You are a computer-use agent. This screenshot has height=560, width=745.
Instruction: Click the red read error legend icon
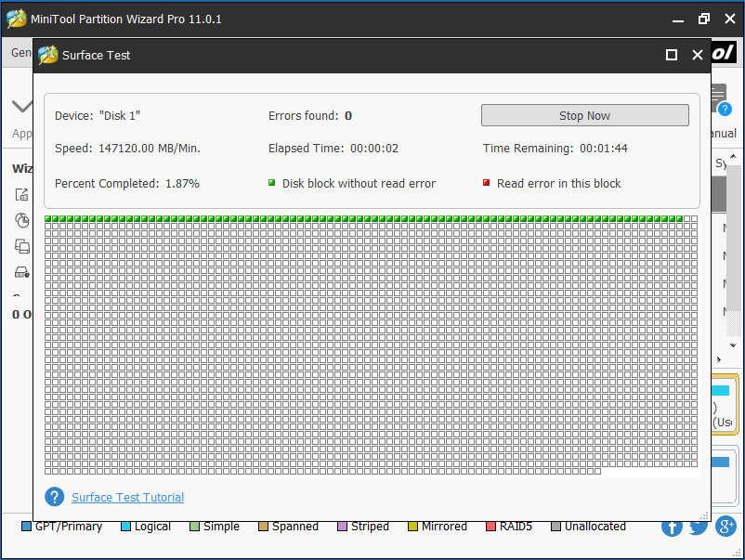point(486,183)
